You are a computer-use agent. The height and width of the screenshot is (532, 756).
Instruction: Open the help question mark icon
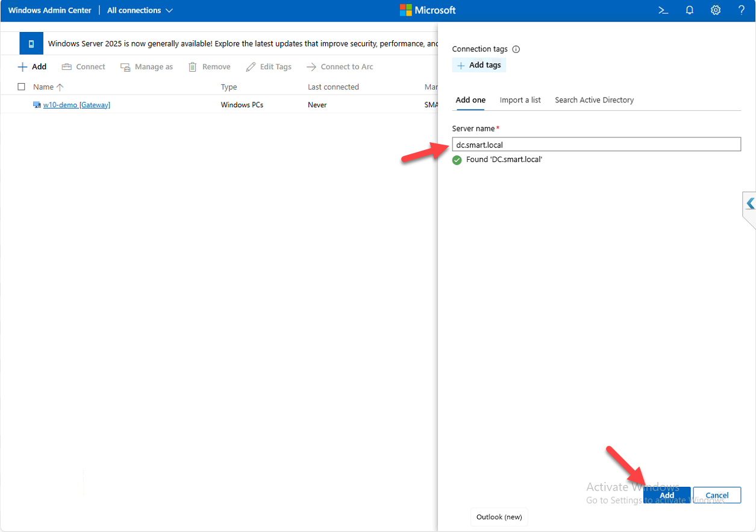(x=742, y=10)
